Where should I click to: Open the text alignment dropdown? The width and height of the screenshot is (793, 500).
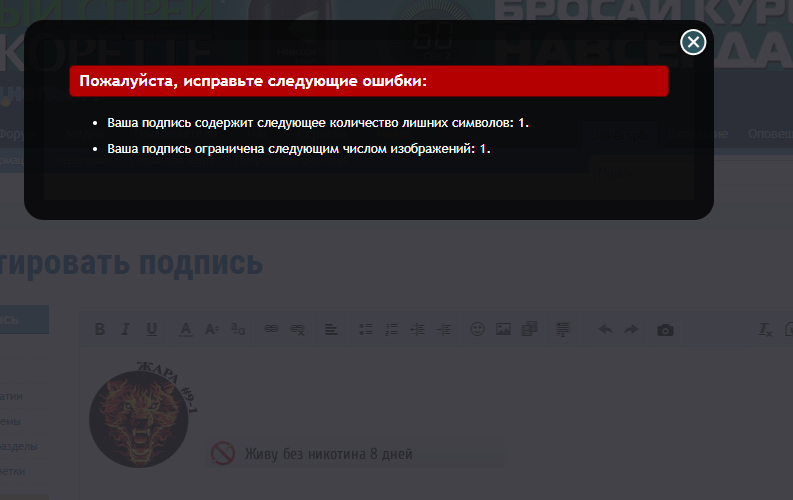pyautogui.click(x=331, y=330)
